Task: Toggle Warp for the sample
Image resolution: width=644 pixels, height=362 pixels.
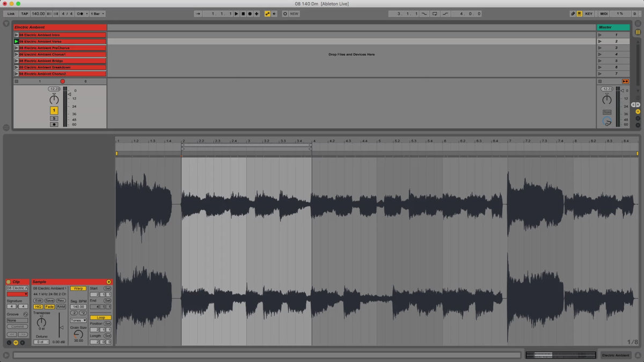Action: [78, 289]
